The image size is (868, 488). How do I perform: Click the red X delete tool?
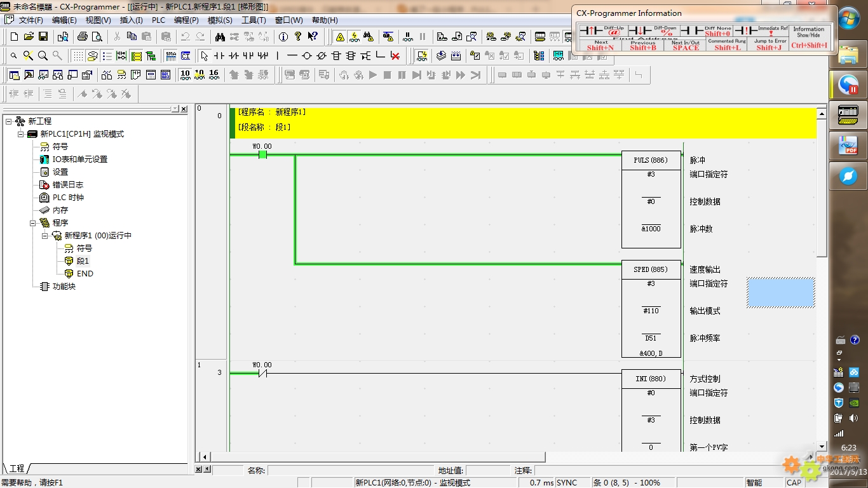[x=395, y=56]
